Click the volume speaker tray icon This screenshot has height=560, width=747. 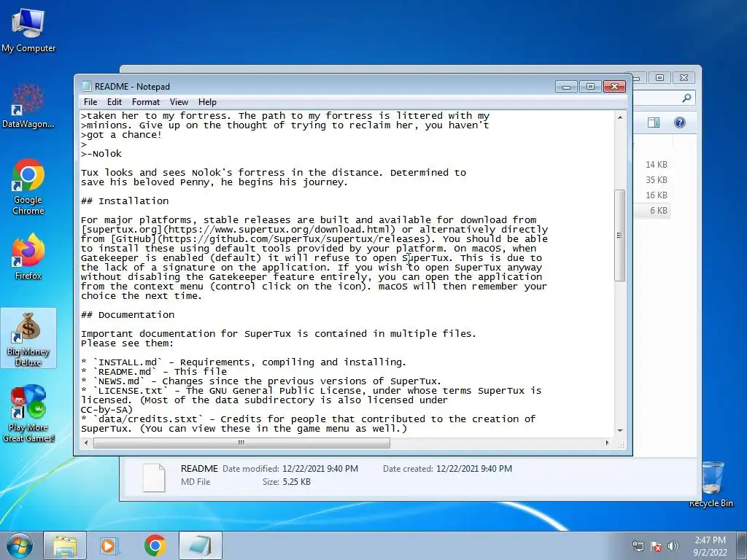click(x=673, y=547)
